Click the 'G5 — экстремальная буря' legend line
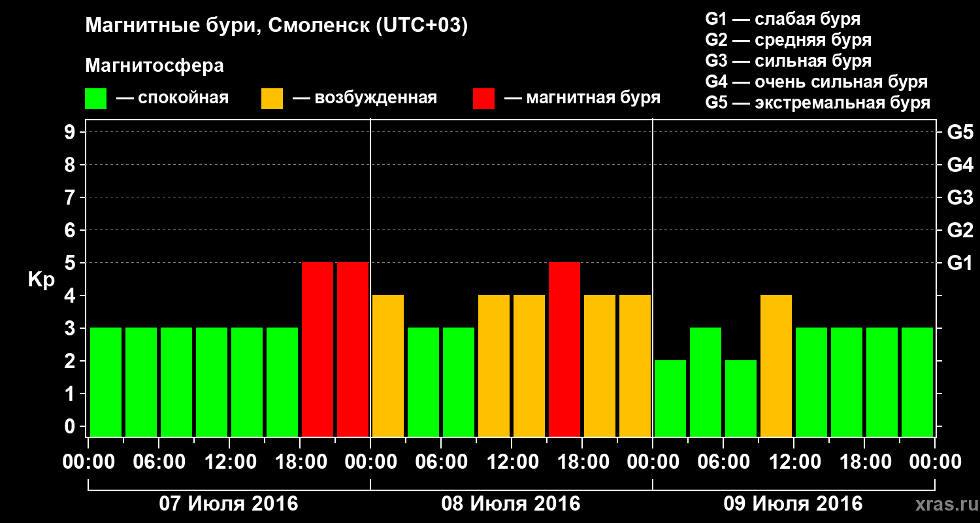This screenshot has width=980, height=523. (817, 103)
